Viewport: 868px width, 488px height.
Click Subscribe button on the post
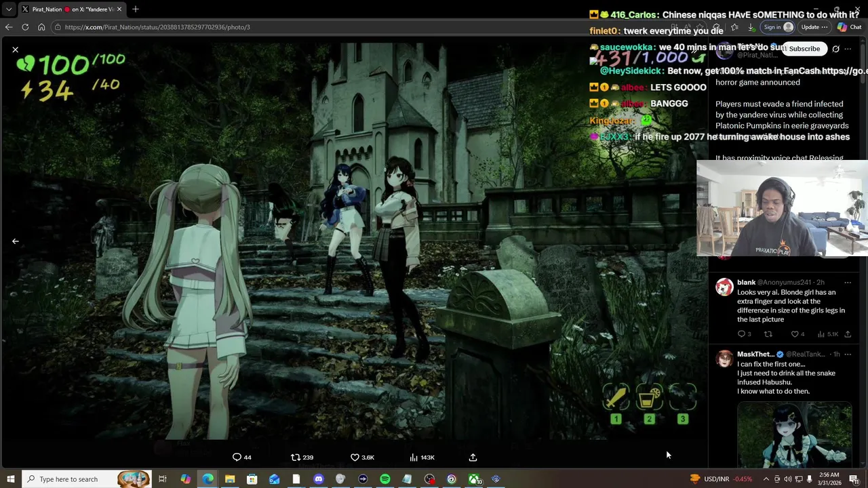point(804,49)
